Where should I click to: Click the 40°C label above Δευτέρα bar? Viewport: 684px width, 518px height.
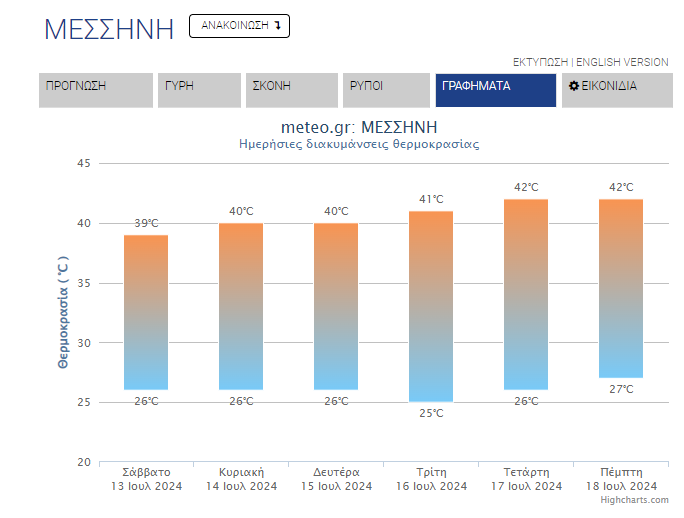[x=336, y=211]
